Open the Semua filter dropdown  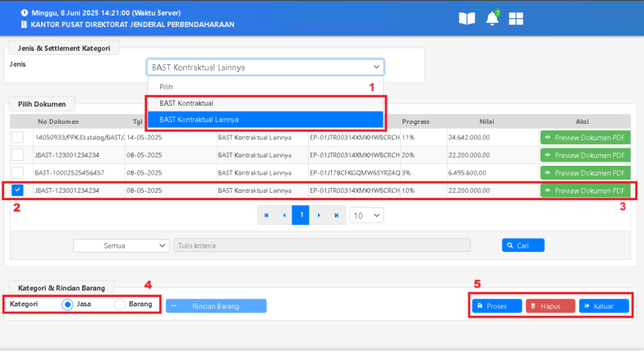121,245
